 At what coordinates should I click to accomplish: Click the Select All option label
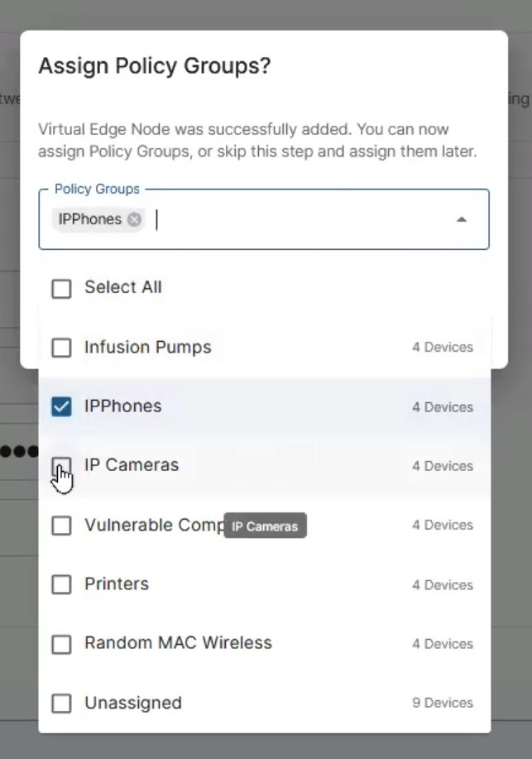click(122, 288)
